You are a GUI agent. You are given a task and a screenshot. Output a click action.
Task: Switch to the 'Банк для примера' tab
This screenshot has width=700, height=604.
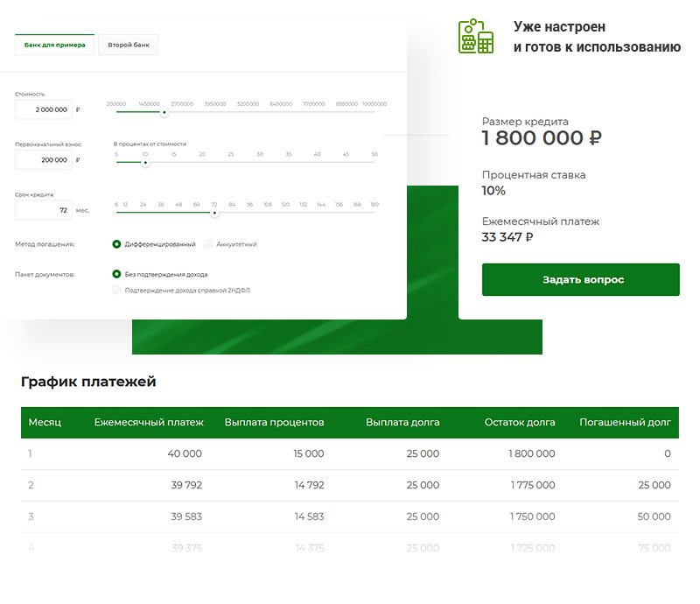coord(54,44)
